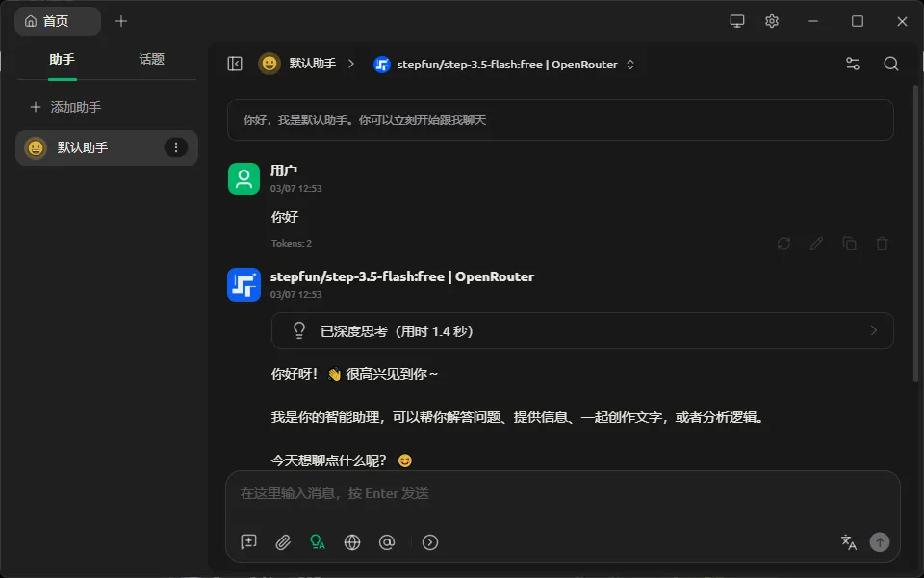Mention a model using the @ icon
Viewport: 924px width, 578px height.
tap(387, 542)
